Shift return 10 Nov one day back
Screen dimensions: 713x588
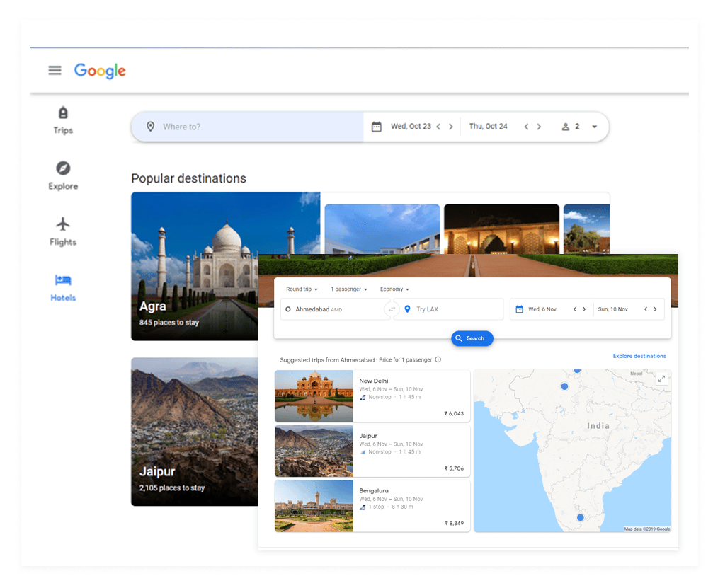coord(646,309)
